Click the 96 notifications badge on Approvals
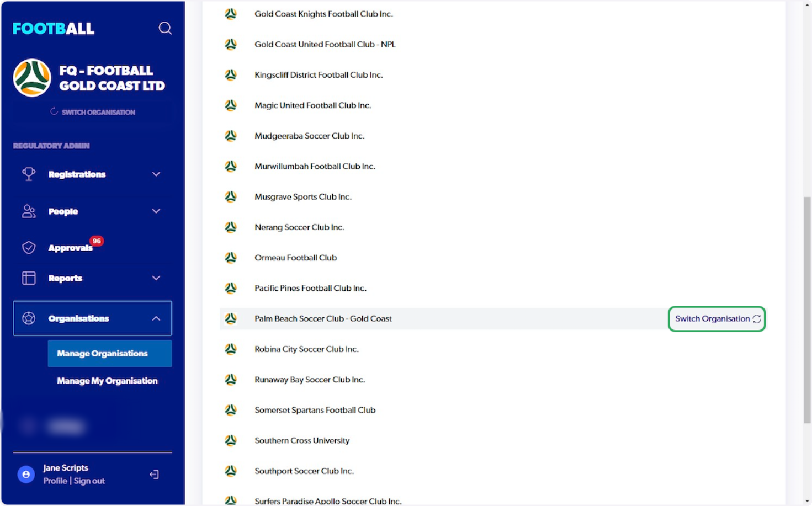The width and height of the screenshot is (812, 506). tap(97, 241)
